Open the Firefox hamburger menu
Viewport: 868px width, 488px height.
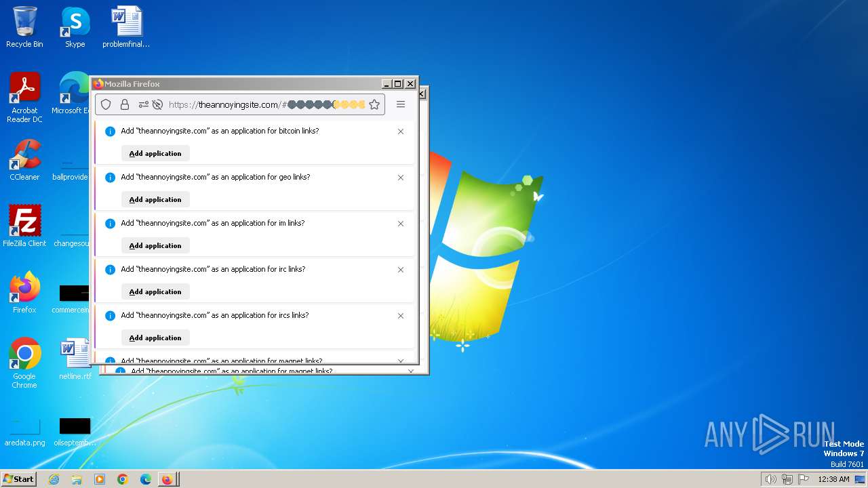click(x=401, y=104)
